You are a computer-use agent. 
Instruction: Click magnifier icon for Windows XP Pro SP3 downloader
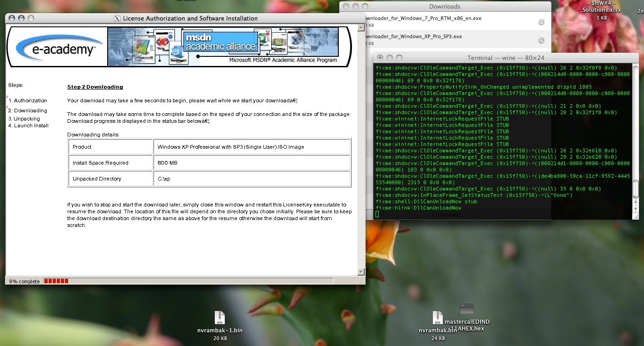(x=541, y=40)
